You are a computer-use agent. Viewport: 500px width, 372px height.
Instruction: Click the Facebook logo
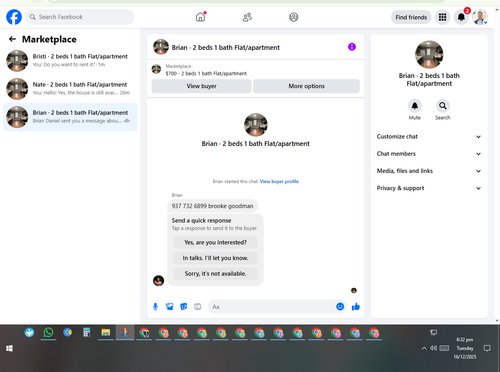tap(14, 17)
